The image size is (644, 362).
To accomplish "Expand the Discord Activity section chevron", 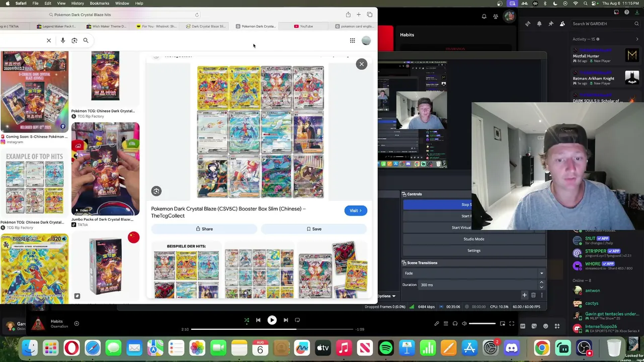I will (637, 39).
